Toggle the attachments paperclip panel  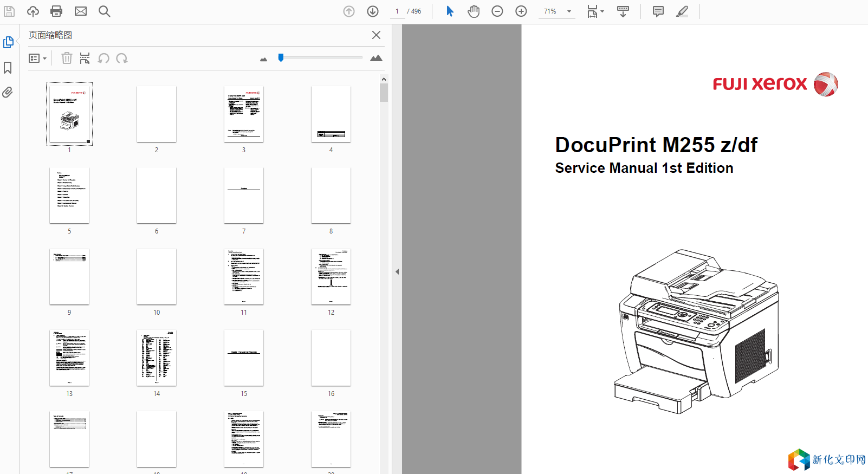coord(8,93)
